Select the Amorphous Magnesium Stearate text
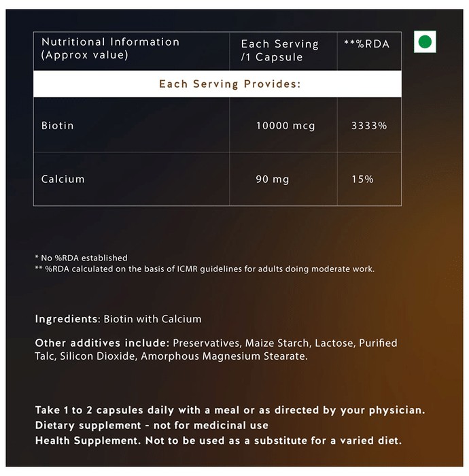 224,356
